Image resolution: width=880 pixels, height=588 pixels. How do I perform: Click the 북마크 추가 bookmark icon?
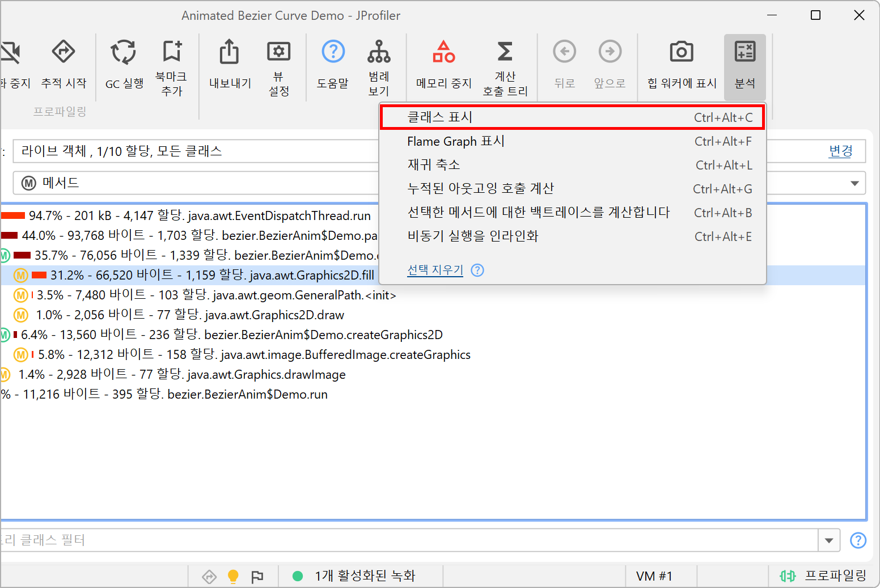pos(171,53)
